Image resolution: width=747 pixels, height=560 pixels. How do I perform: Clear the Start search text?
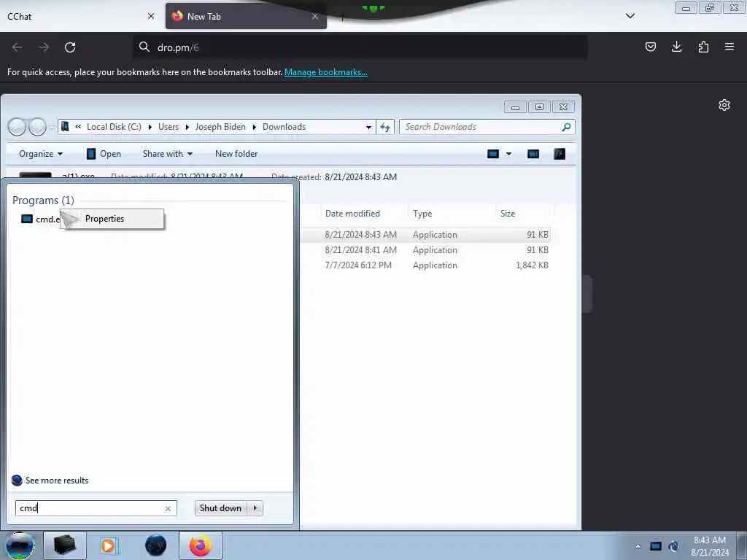(x=168, y=508)
